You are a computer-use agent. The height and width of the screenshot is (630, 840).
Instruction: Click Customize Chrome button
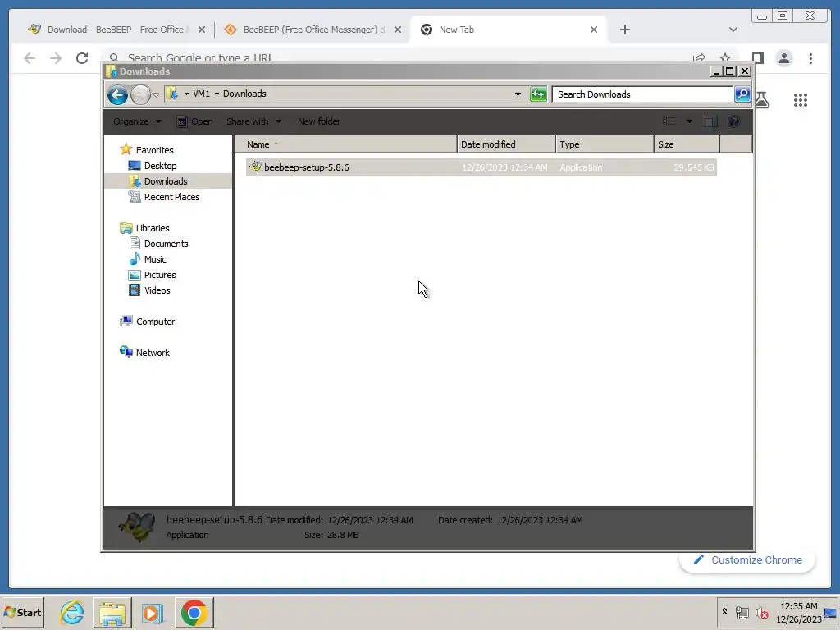coord(747,559)
